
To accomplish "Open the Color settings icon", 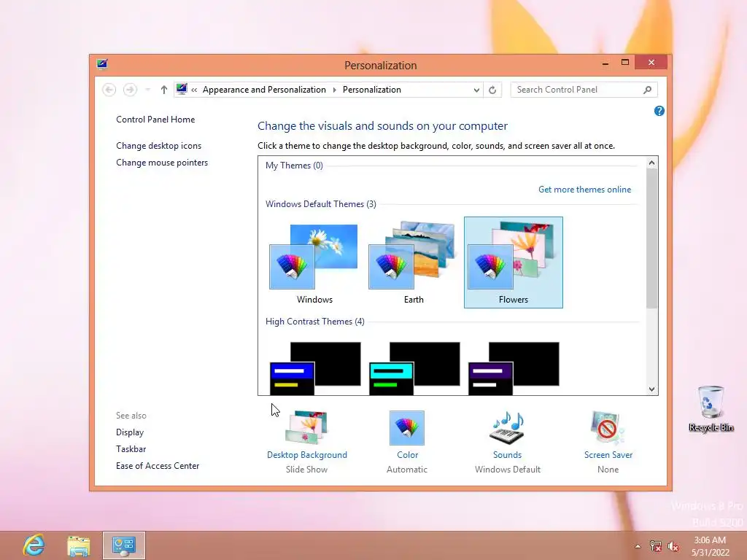I will coord(407,427).
